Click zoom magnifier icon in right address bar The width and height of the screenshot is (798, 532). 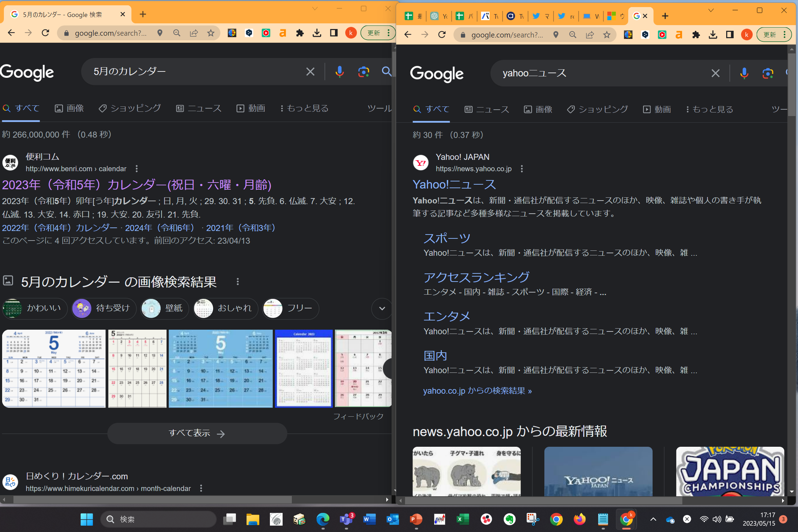coord(573,34)
